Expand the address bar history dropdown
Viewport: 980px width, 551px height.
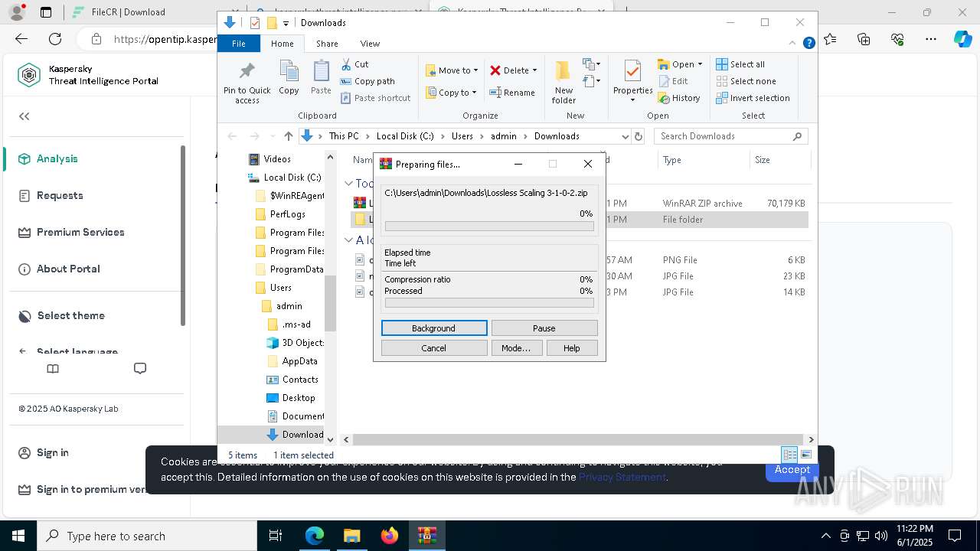coord(625,136)
